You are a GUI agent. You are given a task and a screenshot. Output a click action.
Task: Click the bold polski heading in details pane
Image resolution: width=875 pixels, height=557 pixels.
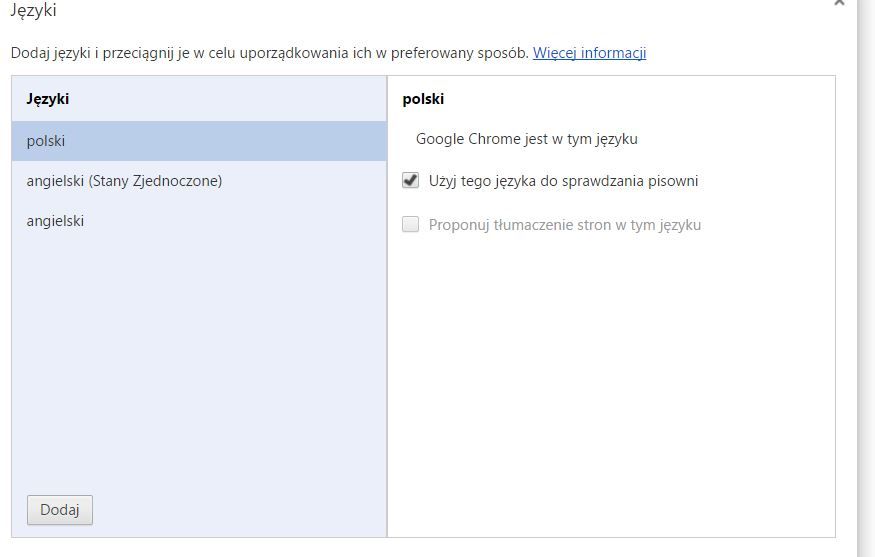pyautogui.click(x=423, y=99)
